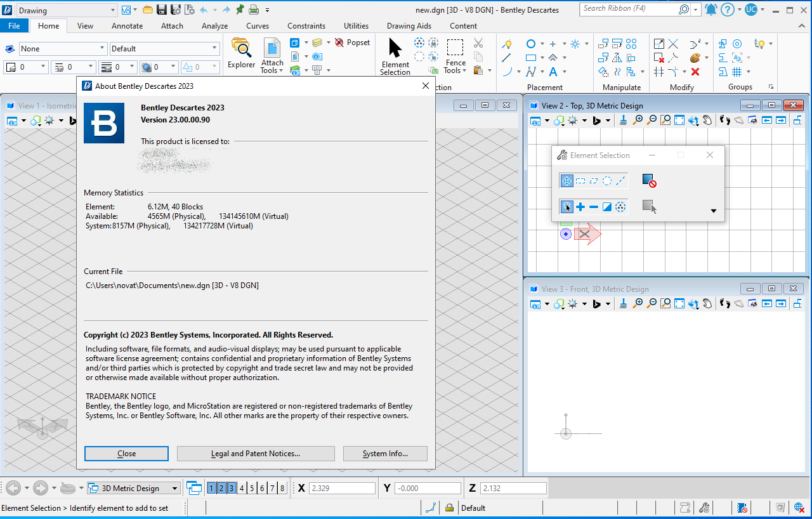812x519 pixels.
Task: Click the View Groups manage icon at bottom
Action: click(194, 488)
